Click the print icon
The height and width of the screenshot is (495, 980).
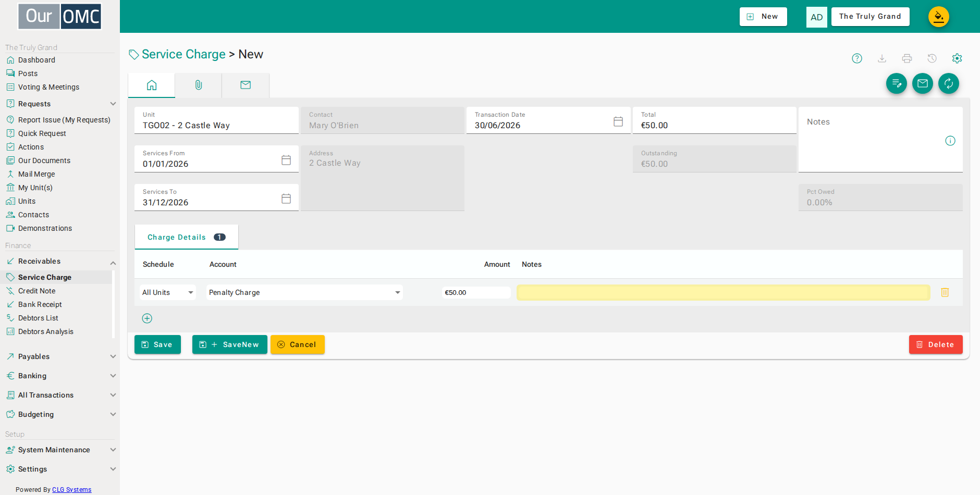tap(907, 58)
